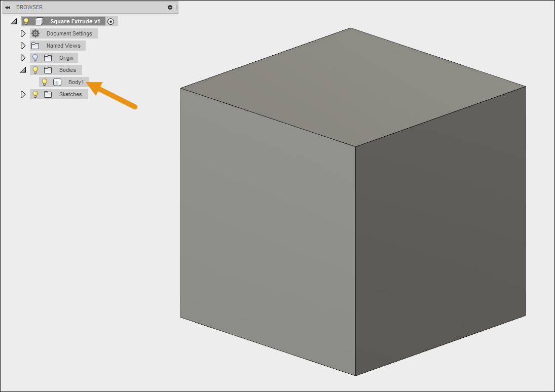Select Body1 in the browser tree
Image resolution: width=555 pixels, height=392 pixels.
(x=76, y=82)
